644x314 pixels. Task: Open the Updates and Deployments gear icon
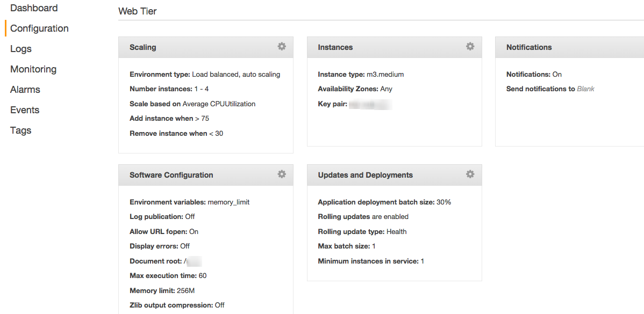[x=470, y=174]
